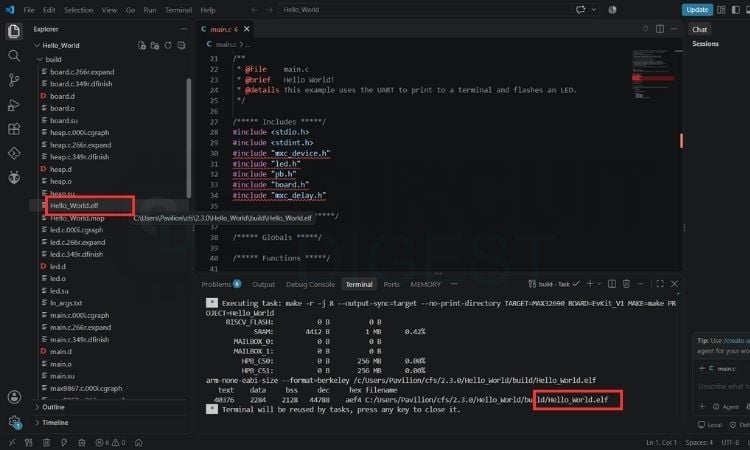
Task: Switch to the MEMORY panel tab
Action: click(x=425, y=285)
